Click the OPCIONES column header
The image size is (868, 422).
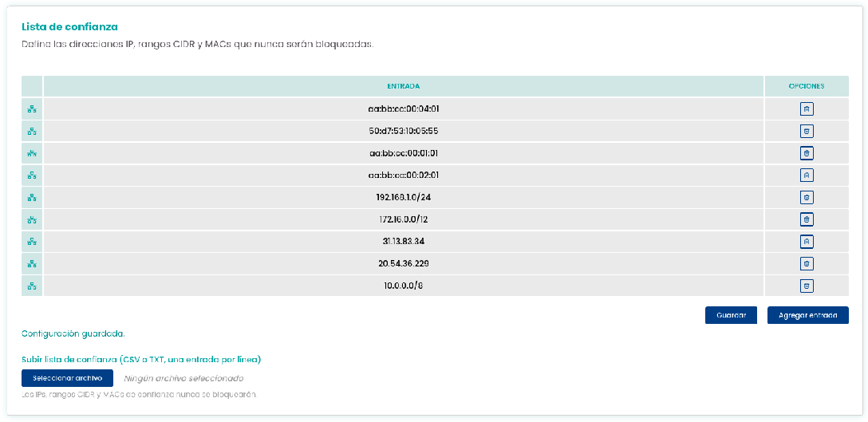pos(807,86)
